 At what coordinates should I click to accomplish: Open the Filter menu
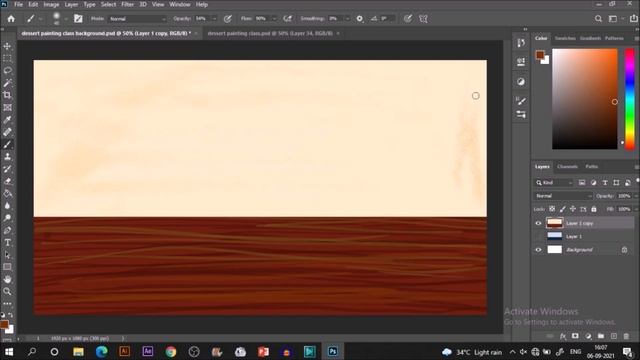[127, 4]
